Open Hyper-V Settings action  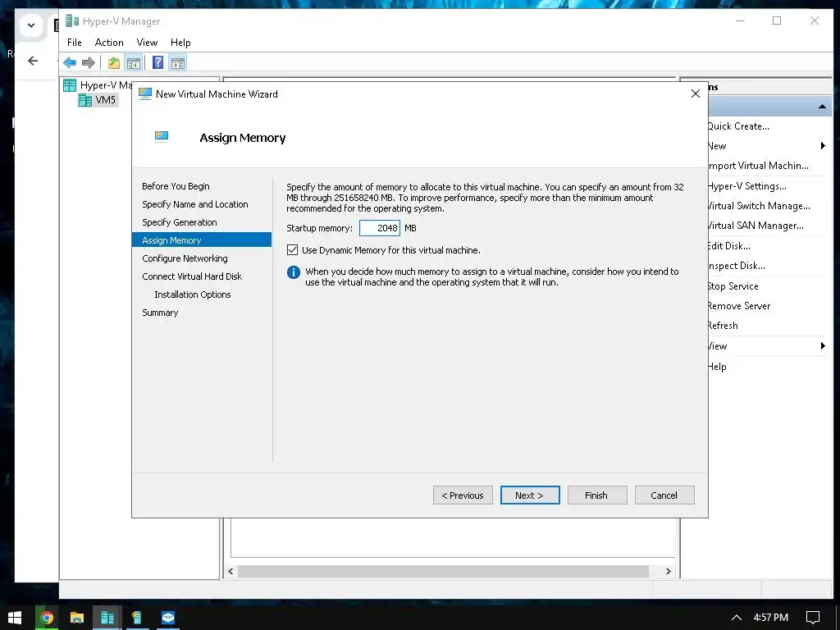coord(747,186)
